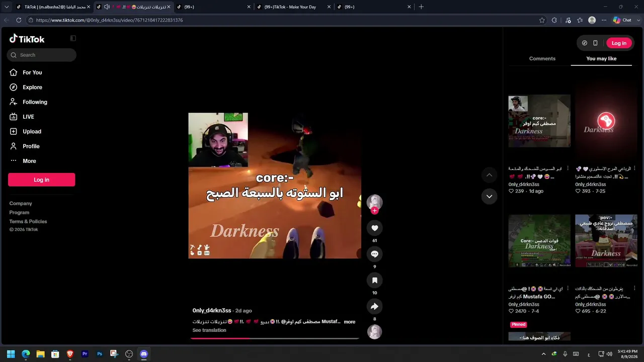Save the video with the bookmark icon
This screenshot has height=362, width=644.
coord(374,281)
